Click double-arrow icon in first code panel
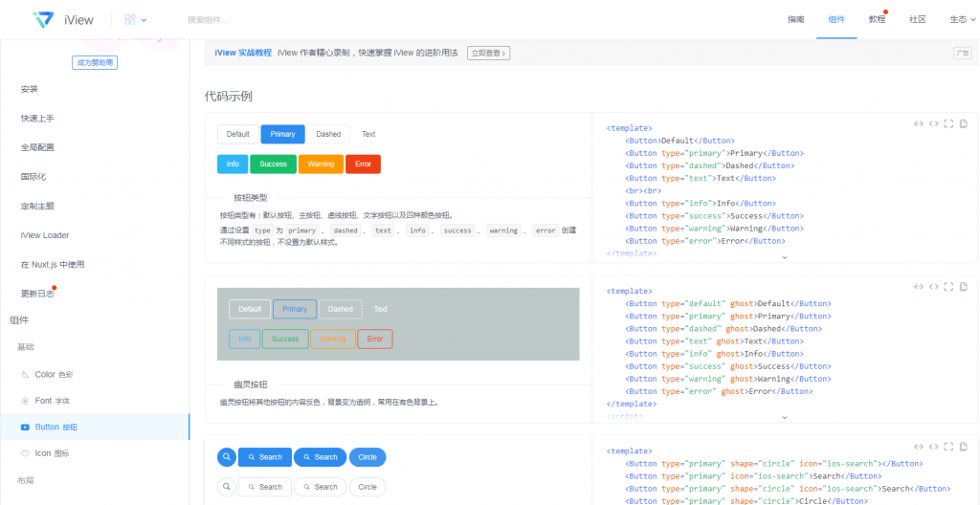The height and width of the screenshot is (505, 980). click(919, 123)
